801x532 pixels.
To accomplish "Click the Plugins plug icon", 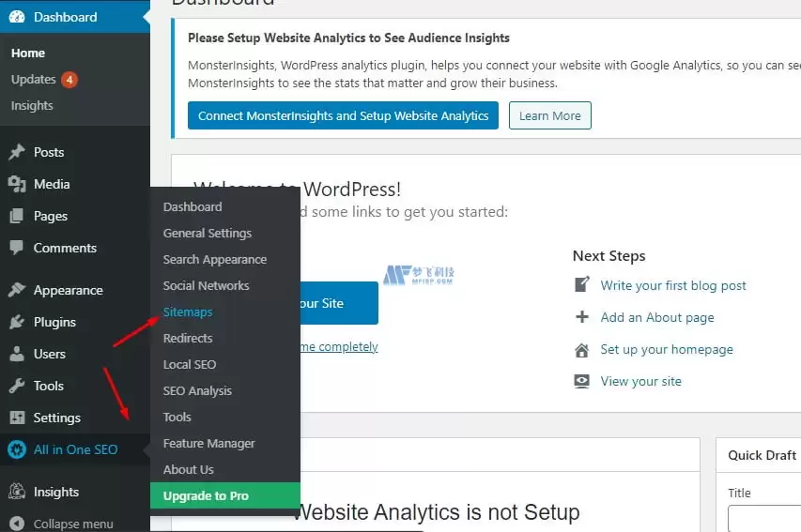I will point(17,322).
